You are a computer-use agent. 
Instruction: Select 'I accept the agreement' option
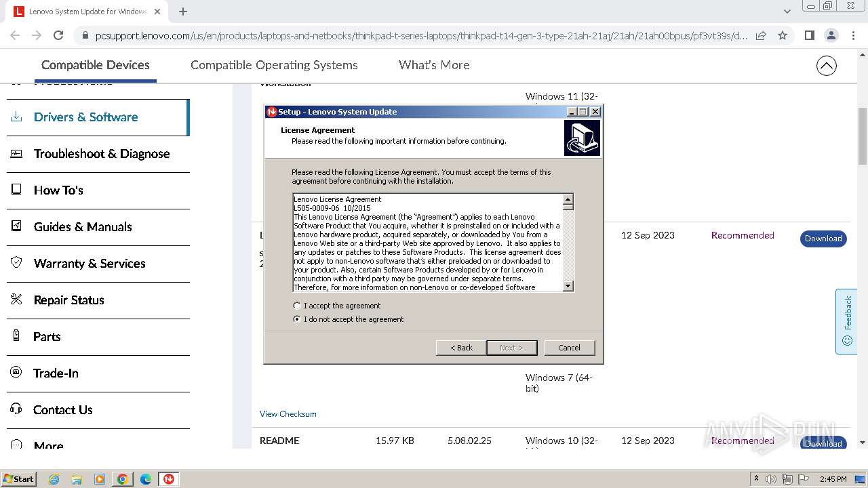coord(297,306)
